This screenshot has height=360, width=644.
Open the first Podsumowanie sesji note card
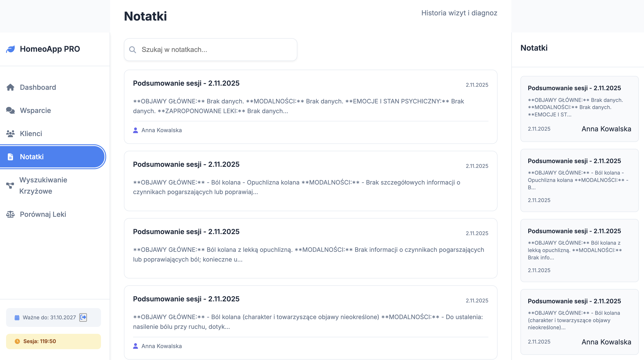pos(311,106)
